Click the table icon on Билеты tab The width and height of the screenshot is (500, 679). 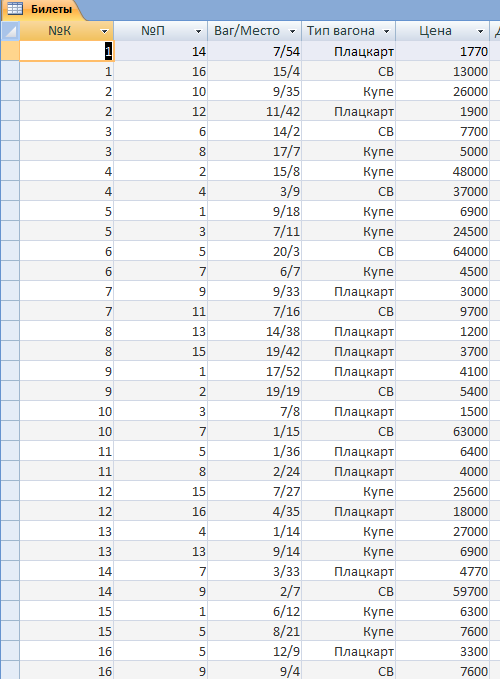click(15, 9)
